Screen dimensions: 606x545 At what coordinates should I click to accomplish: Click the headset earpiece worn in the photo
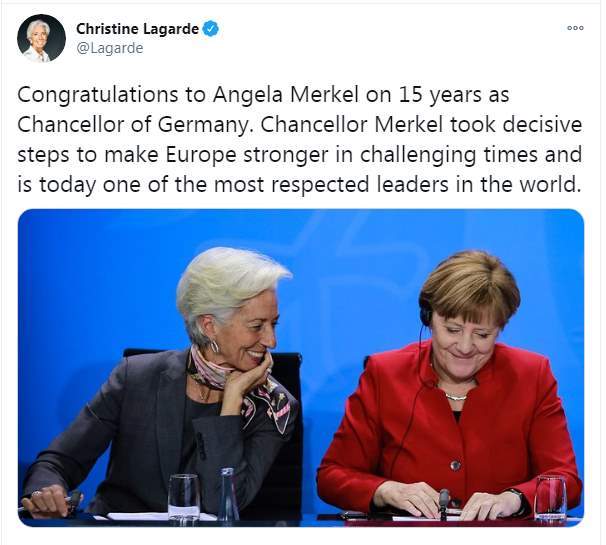(427, 315)
